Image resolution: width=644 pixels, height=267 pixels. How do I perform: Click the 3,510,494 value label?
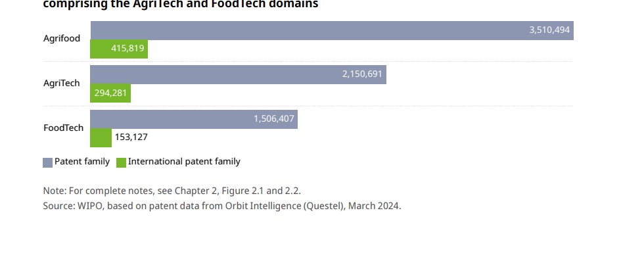tap(549, 30)
